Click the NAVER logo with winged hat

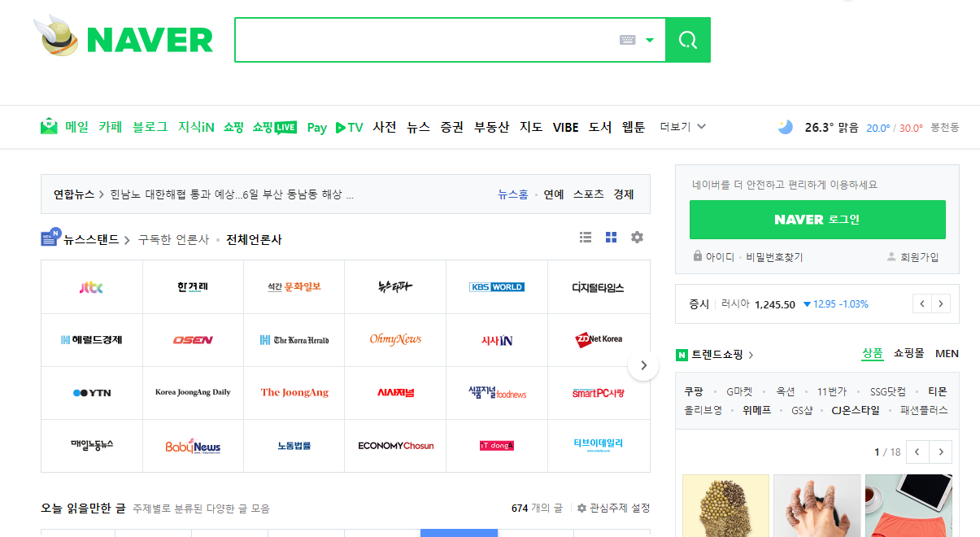click(x=124, y=37)
